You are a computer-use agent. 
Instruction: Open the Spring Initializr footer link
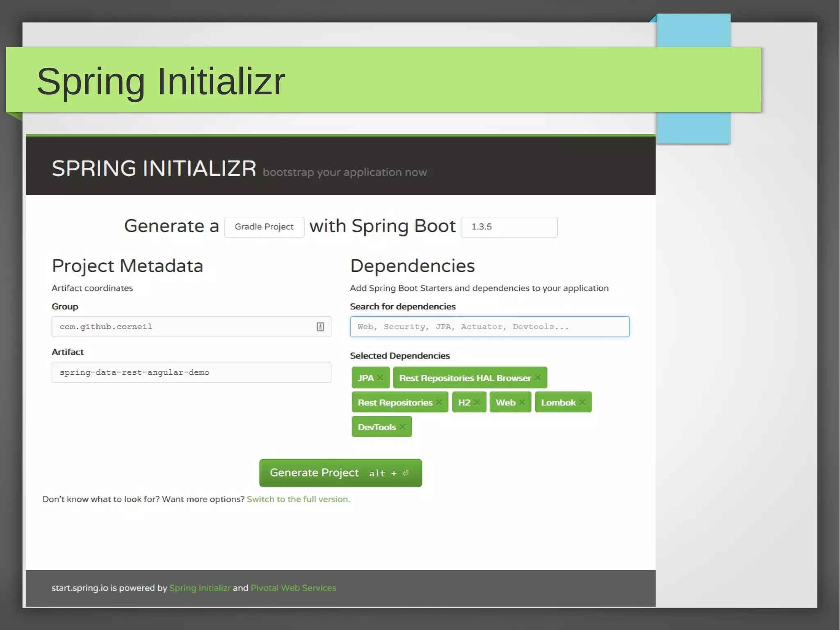pyautogui.click(x=200, y=588)
